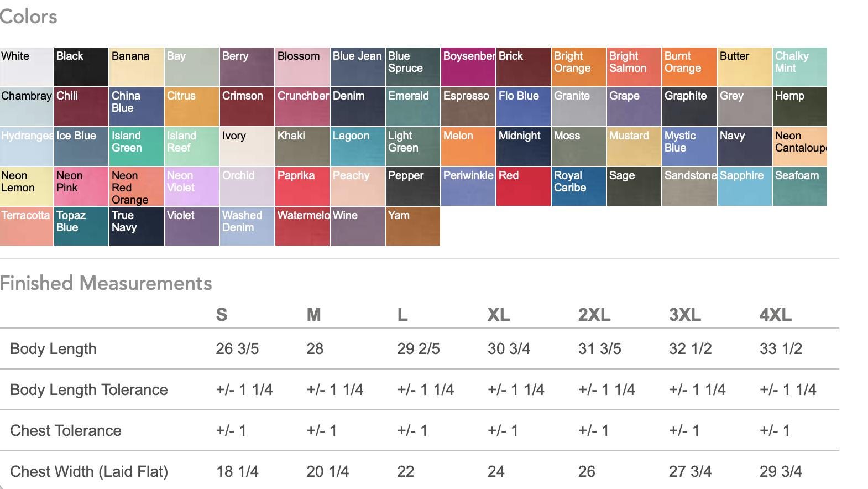Select the Banana color swatch
The height and width of the screenshot is (489, 868).
pos(136,67)
